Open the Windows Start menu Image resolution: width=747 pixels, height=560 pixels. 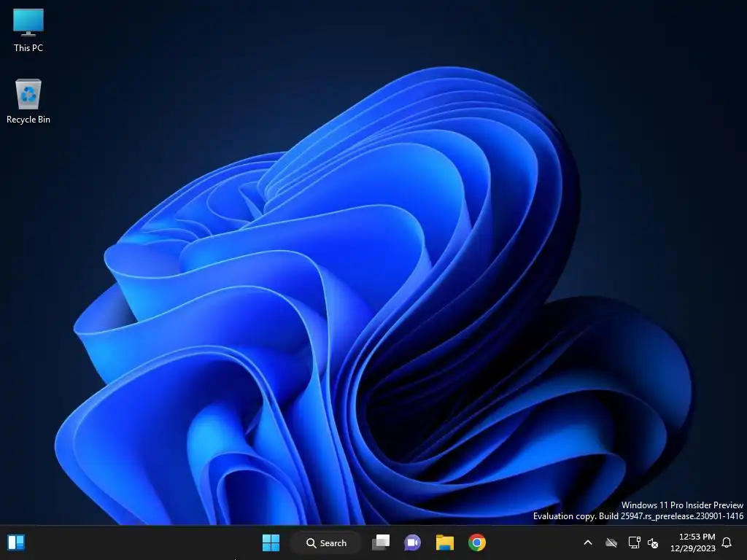271,542
